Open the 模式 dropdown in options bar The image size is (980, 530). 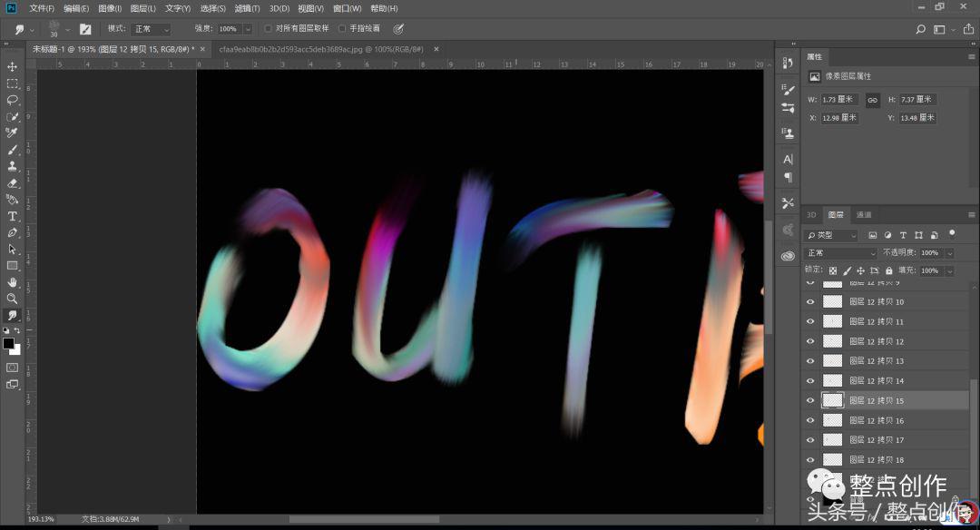[x=151, y=29]
